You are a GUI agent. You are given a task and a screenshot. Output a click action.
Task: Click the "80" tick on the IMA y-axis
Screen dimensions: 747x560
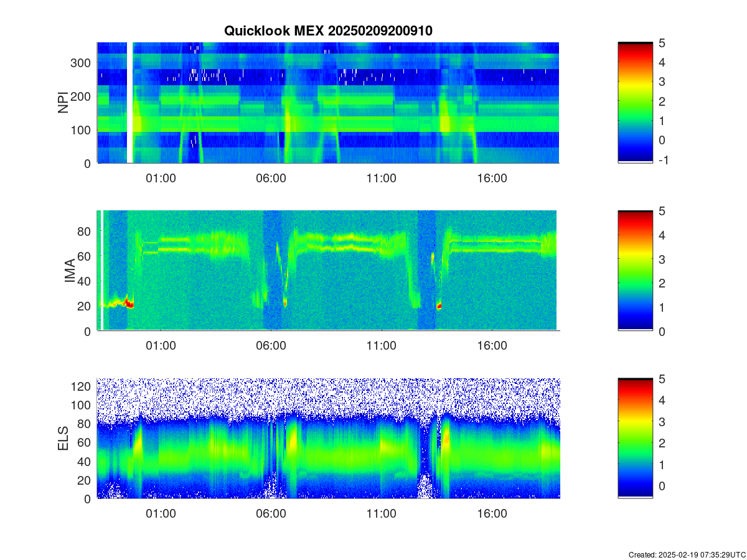pos(85,231)
